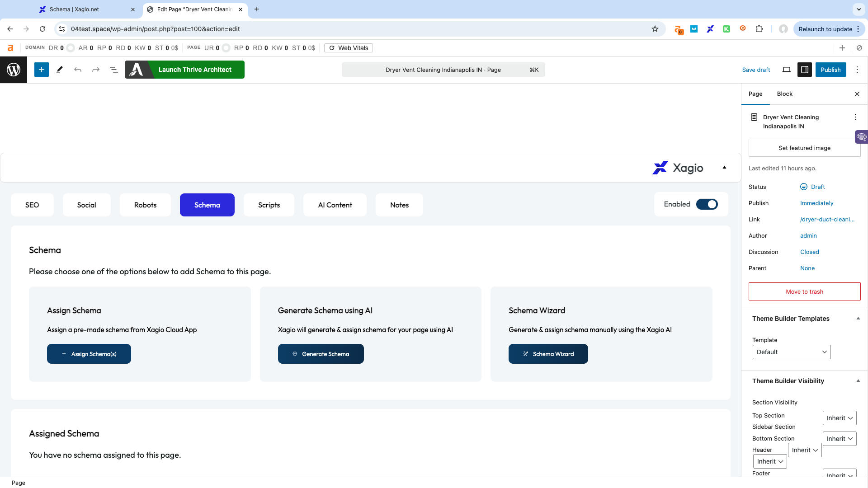Click the green K extension icon
This screenshot has width=868, height=488.
(726, 29)
